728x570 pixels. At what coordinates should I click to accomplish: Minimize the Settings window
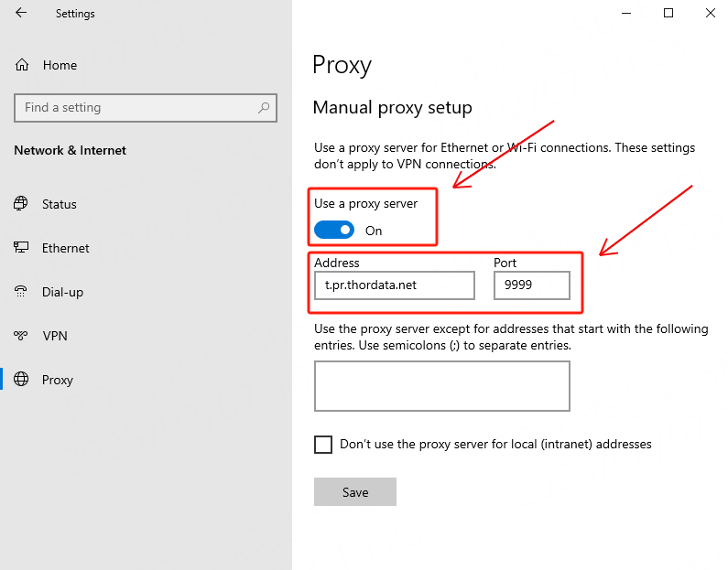coord(626,13)
